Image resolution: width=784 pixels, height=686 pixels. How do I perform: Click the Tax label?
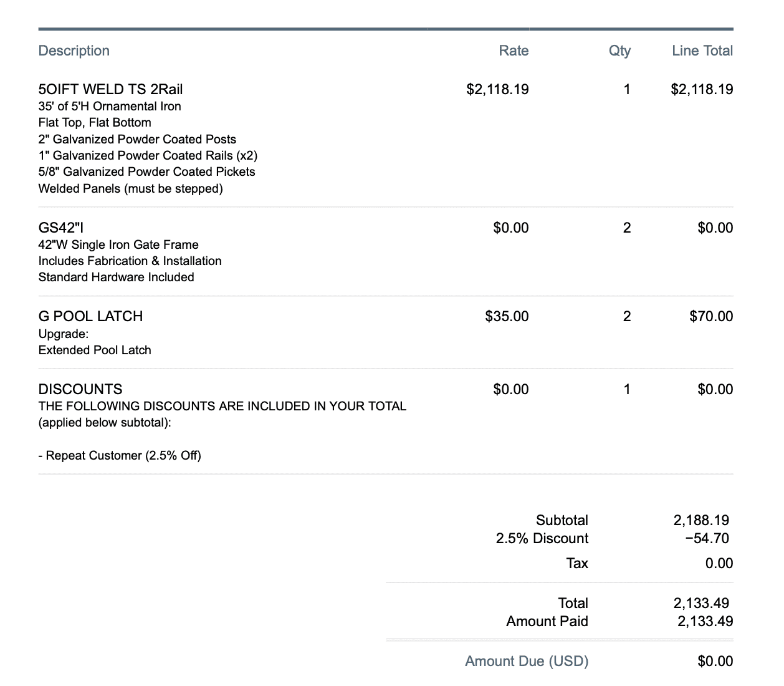[576, 563]
